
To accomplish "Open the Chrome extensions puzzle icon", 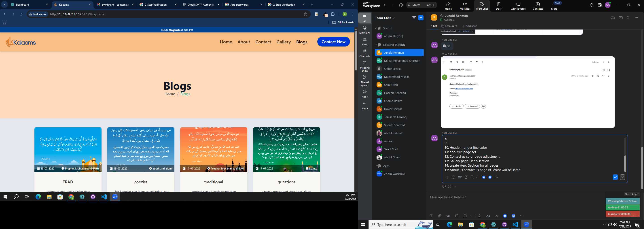I will click(333, 14).
